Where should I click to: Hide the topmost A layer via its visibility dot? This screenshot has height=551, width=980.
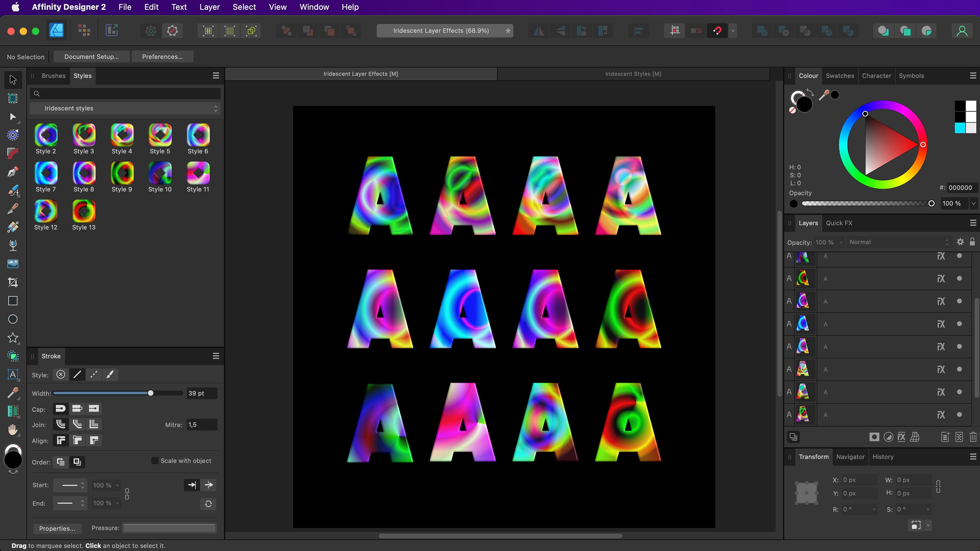click(x=959, y=256)
